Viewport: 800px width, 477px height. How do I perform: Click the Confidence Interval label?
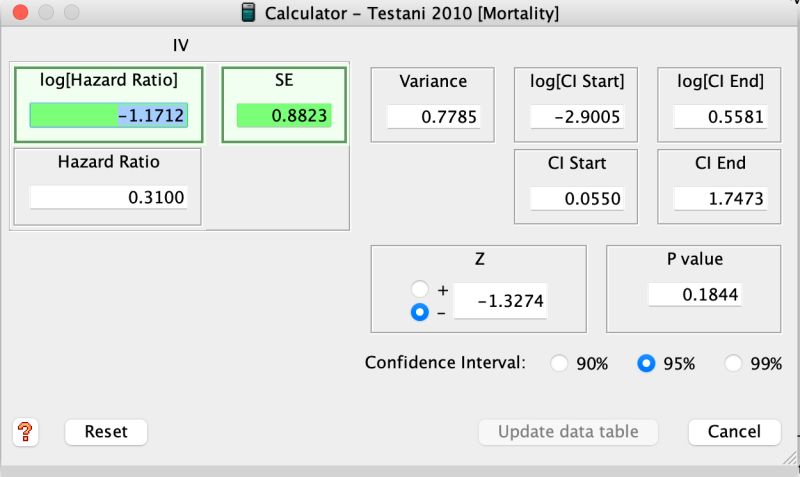point(445,363)
